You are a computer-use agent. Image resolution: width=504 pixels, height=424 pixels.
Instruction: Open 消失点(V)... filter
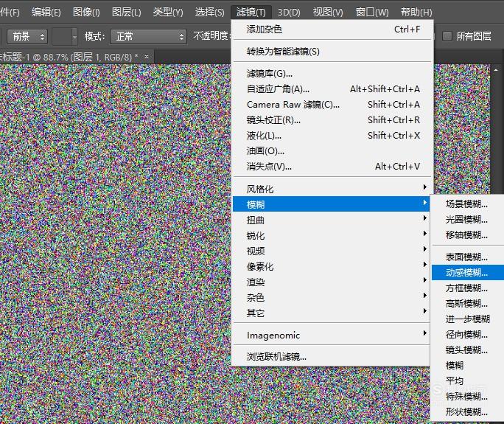pyautogui.click(x=333, y=167)
